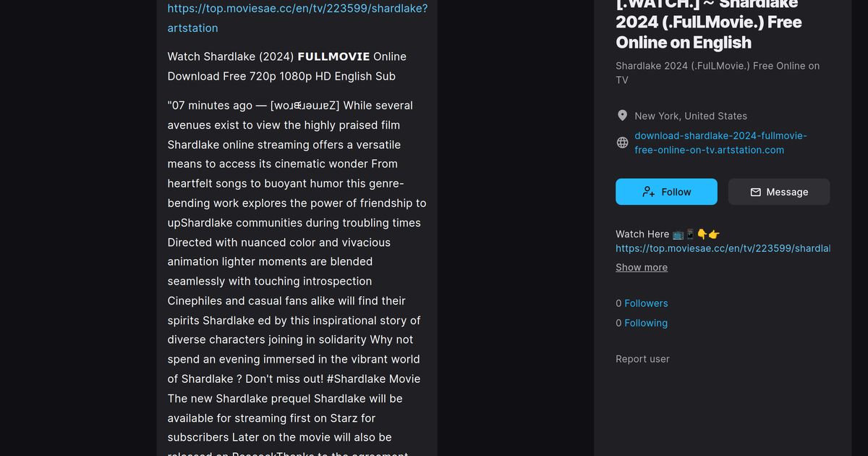Open the moviesae link in the post body

pos(297,9)
